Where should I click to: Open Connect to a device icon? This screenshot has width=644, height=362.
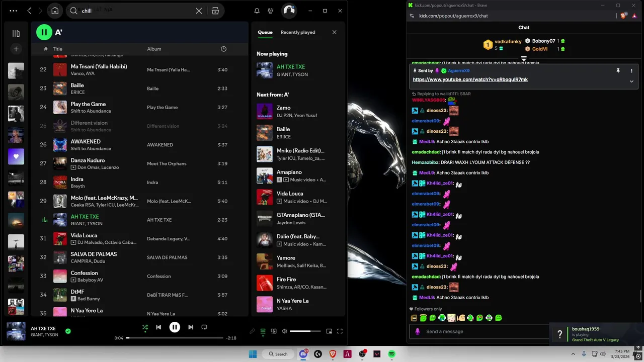click(274, 331)
